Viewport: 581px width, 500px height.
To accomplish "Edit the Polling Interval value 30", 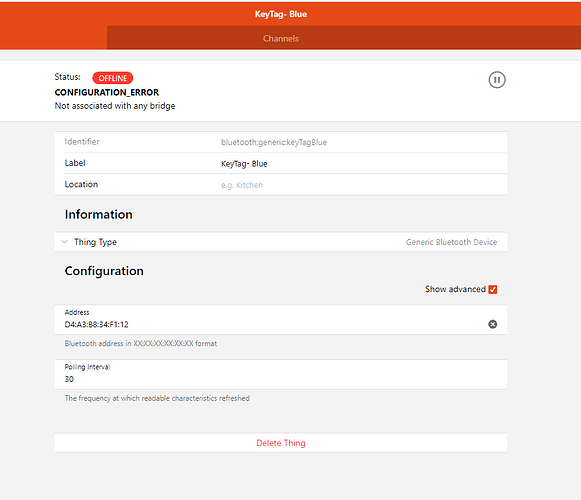I will pos(281,379).
